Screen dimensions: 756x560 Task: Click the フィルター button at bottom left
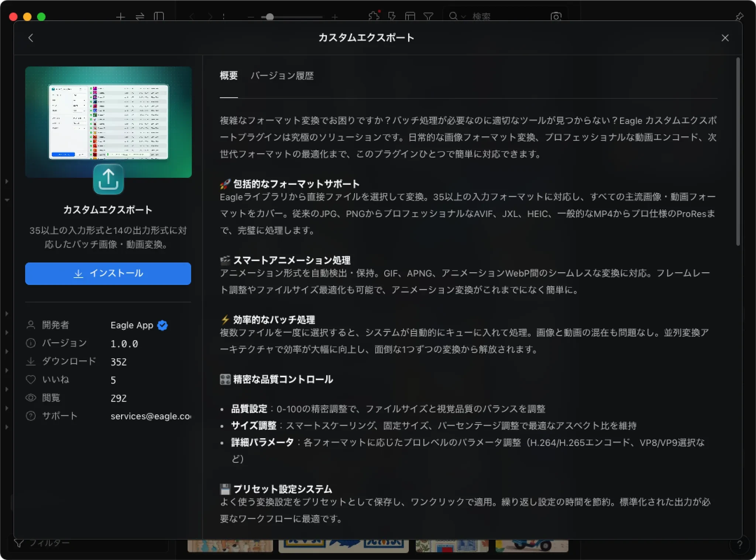tap(42, 543)
